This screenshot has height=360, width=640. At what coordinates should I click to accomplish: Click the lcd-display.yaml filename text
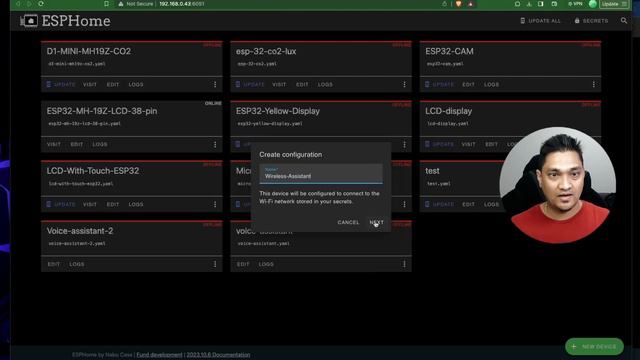448,124
